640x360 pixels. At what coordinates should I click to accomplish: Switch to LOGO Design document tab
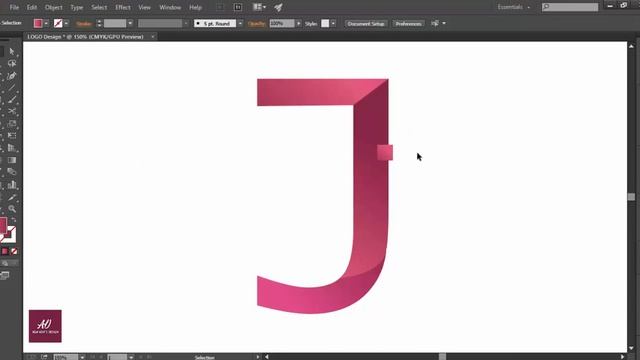pyautogui.click(x=85, y=37)
